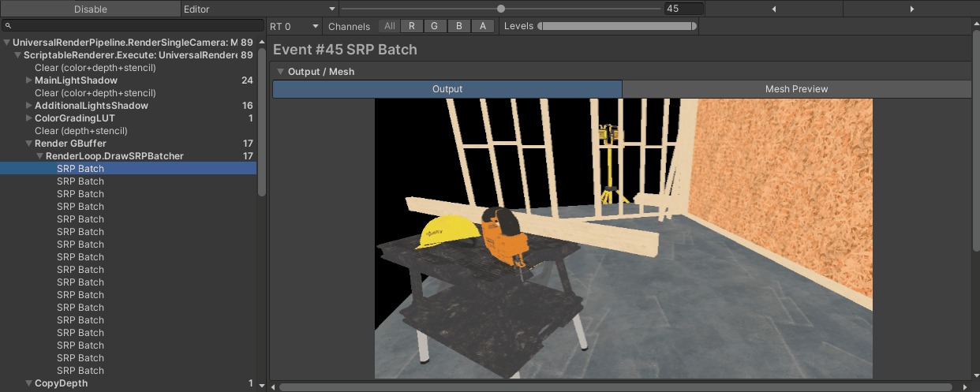The width and height of the screenshot is (980, 392).
Task: Toggle the Red channel button
Action: pos(412,26)
